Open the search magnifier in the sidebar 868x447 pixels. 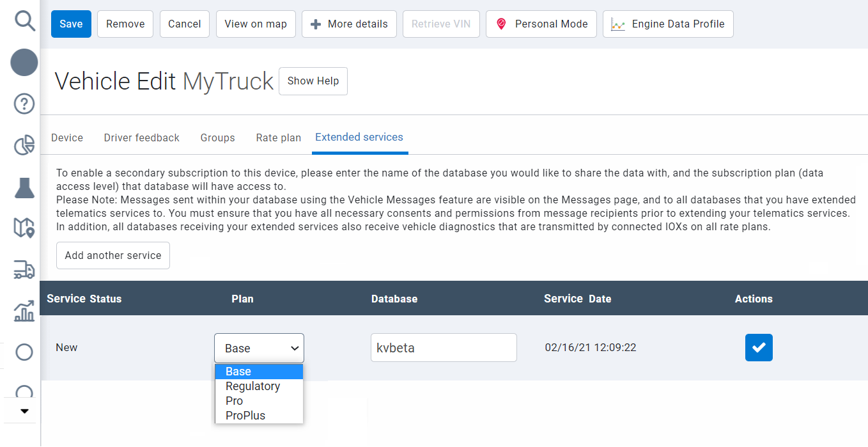point(24,20)
